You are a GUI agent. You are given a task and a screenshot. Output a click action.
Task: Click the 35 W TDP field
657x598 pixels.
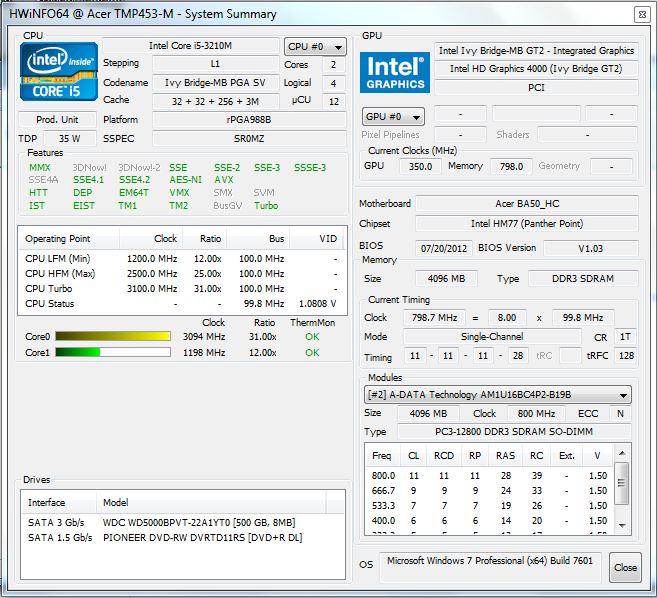[70, 138]
